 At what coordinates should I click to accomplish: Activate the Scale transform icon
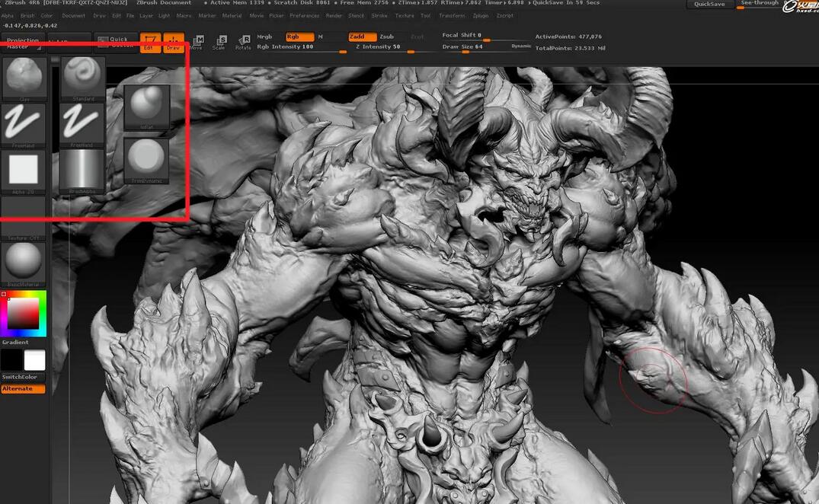point(219,43)
